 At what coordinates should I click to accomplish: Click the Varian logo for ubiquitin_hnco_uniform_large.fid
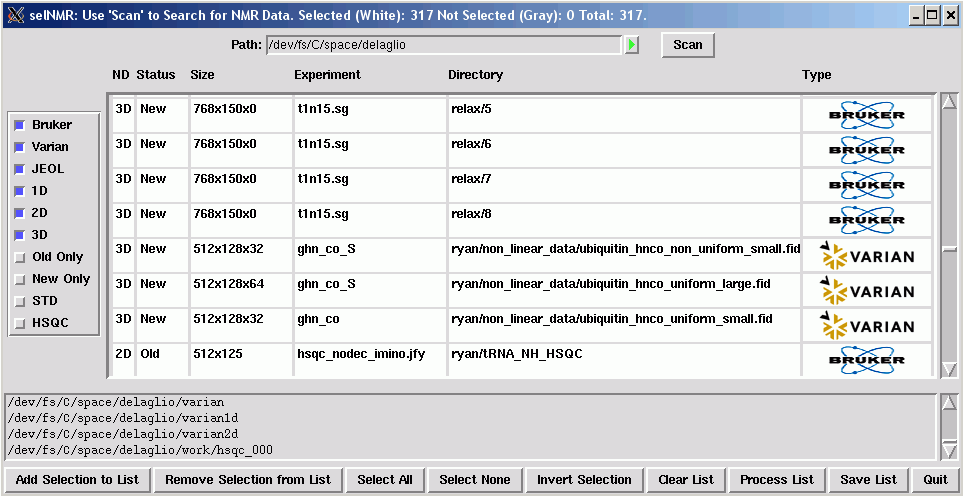point(866,290)
